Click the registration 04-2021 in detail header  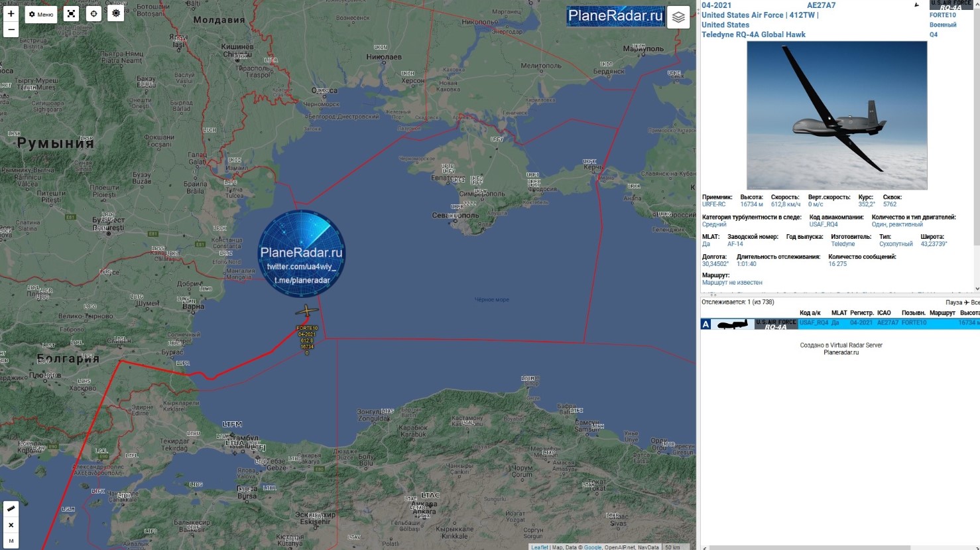716,5
